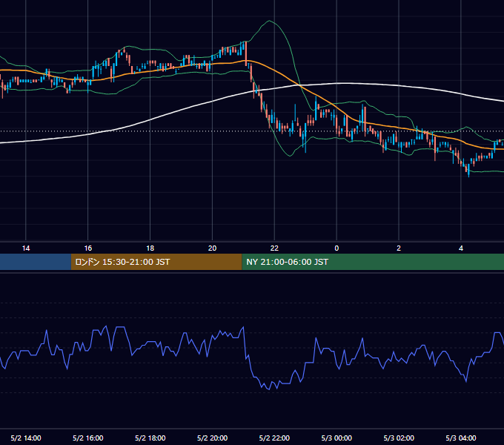Click the 5/3 02:00 time label

click(399, 438)
